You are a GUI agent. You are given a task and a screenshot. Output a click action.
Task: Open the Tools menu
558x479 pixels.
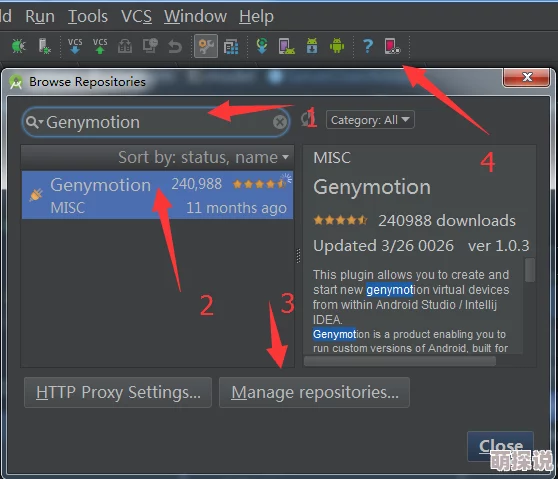pos(88,16)
